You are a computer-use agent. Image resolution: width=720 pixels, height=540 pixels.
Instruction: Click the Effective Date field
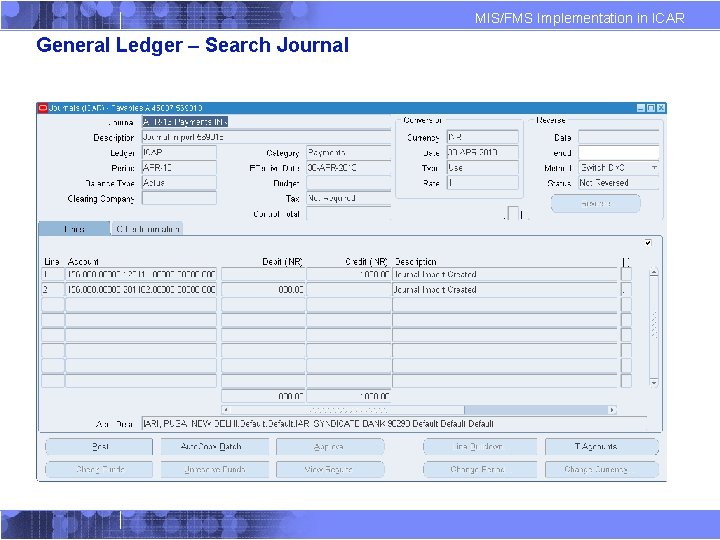tap(349, 168)
